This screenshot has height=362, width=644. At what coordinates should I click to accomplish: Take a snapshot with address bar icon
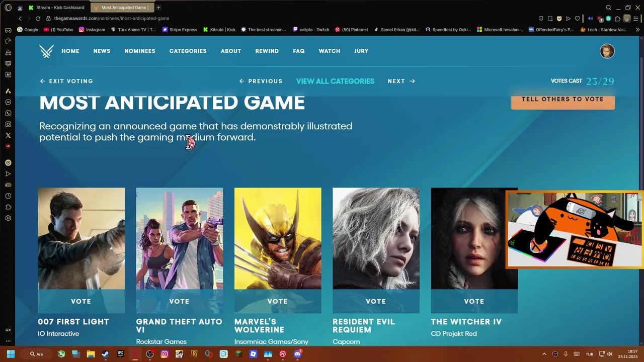(x=550, y=19)
